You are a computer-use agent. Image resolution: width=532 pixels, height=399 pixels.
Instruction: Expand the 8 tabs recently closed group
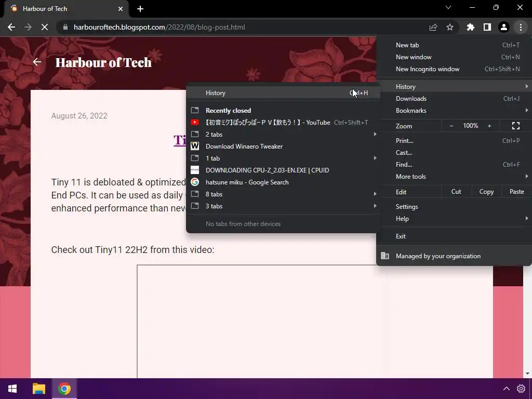point(283,194)
